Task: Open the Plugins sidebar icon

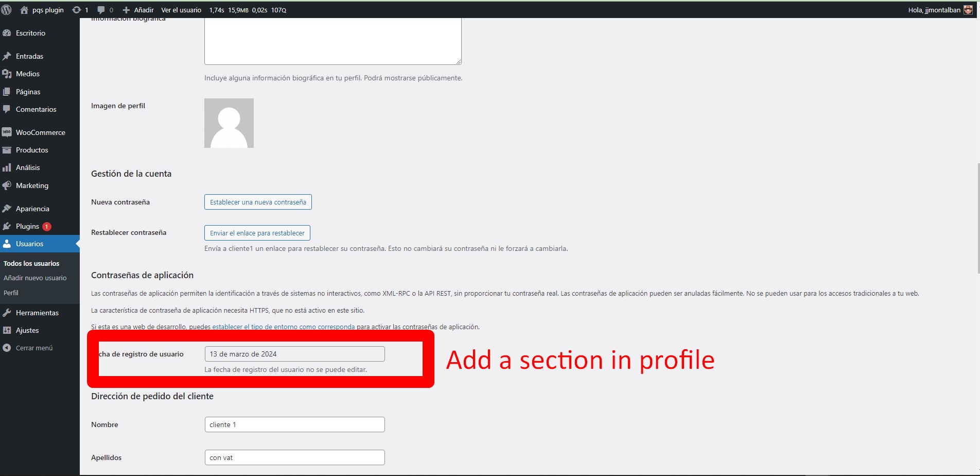Action: coord(7,226)
